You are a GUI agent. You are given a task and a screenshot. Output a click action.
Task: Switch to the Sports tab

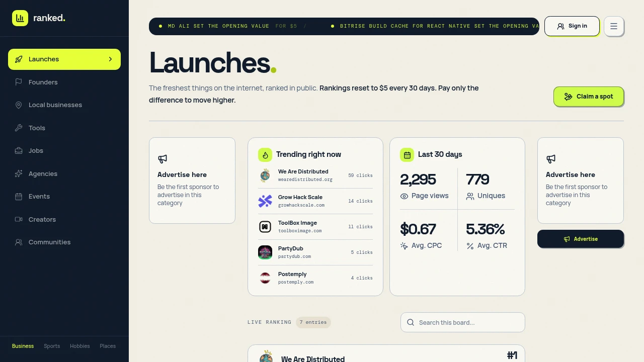point(52,346)
